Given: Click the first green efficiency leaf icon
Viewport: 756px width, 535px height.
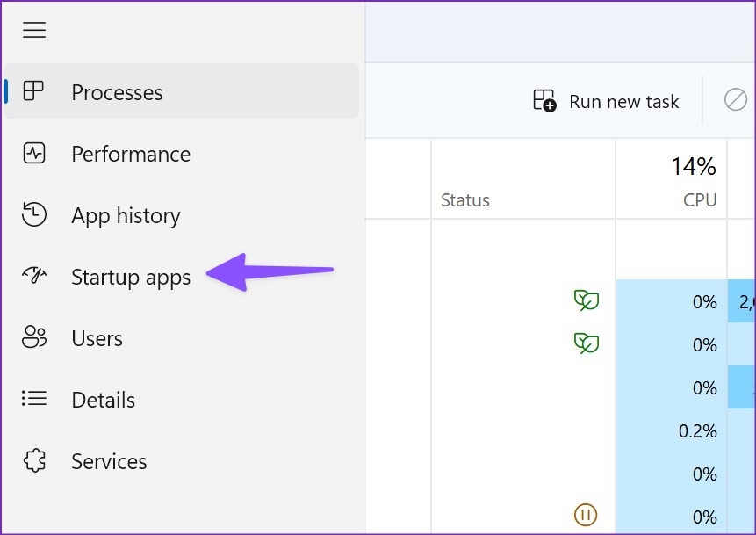Looking at the screenshot, I should [x=586, y=301].
